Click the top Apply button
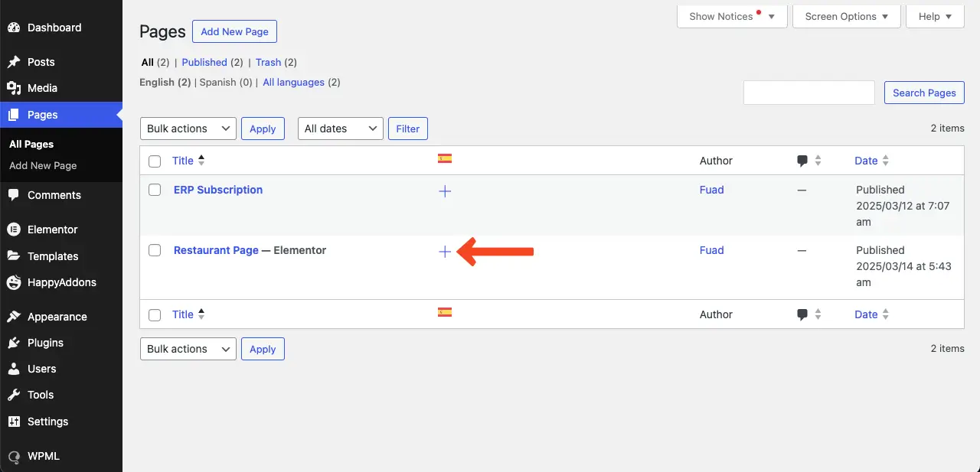980x472 pixels. click(x=263, y=129)
